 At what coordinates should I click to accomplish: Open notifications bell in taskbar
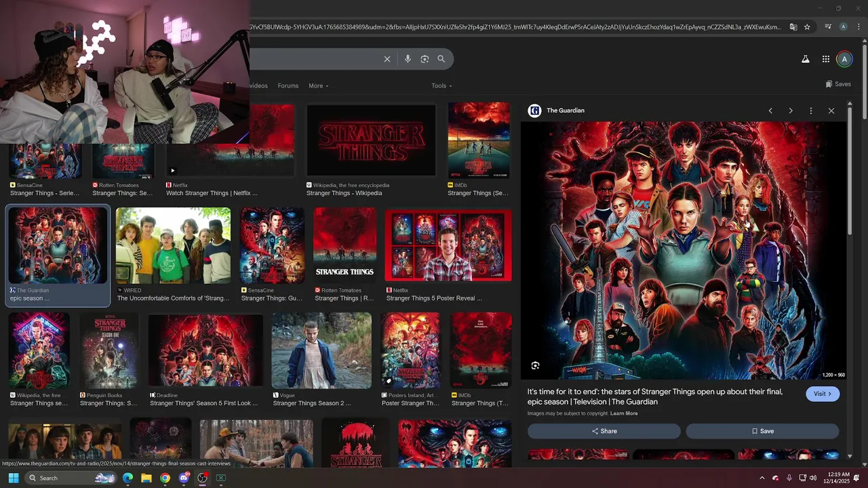pyautogui.click(x=856, y=478)
